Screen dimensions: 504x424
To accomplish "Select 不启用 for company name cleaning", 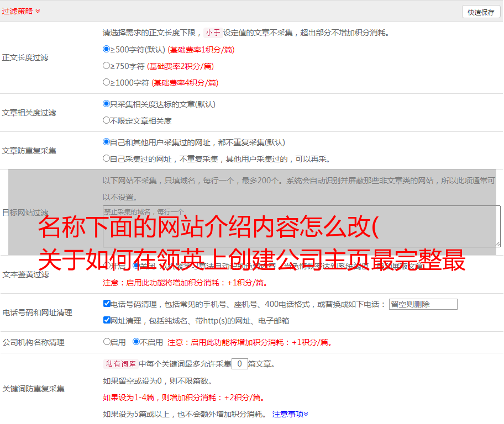I will [x=136, y=342].
